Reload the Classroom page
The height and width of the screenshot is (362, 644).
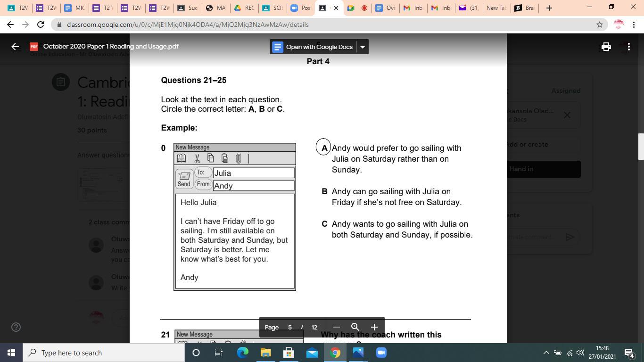pos(41,25)
